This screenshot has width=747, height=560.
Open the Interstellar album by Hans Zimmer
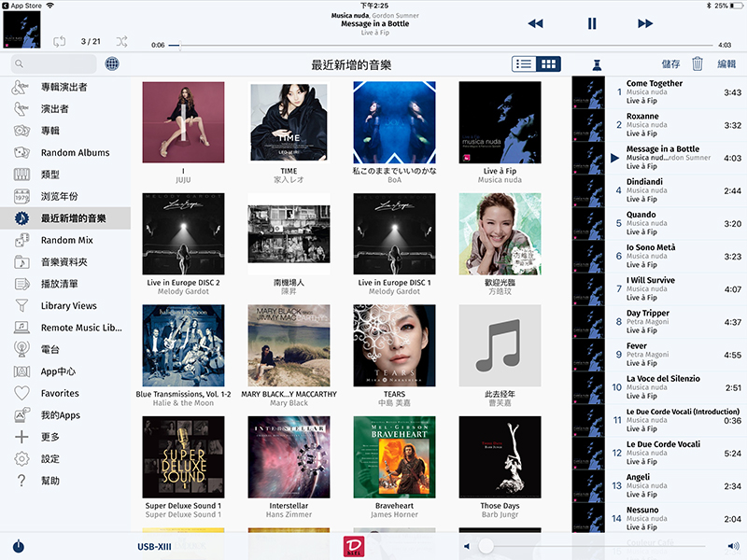point(289,457)
